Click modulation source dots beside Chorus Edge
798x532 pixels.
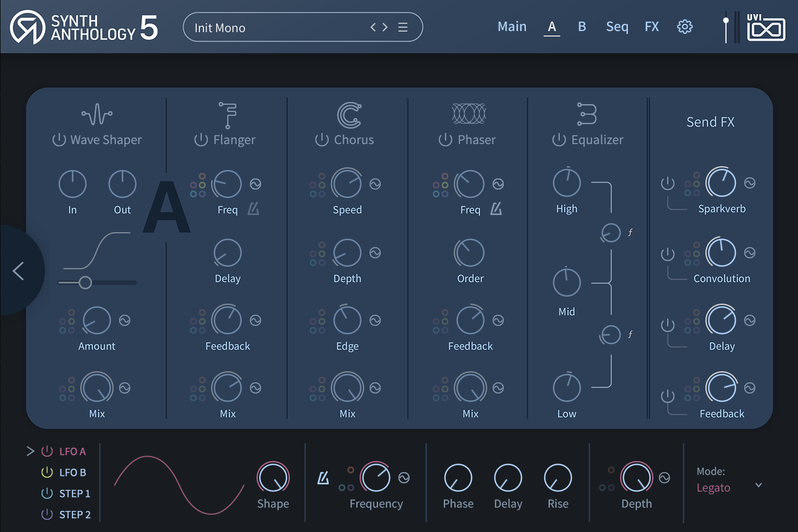point(318,321)
